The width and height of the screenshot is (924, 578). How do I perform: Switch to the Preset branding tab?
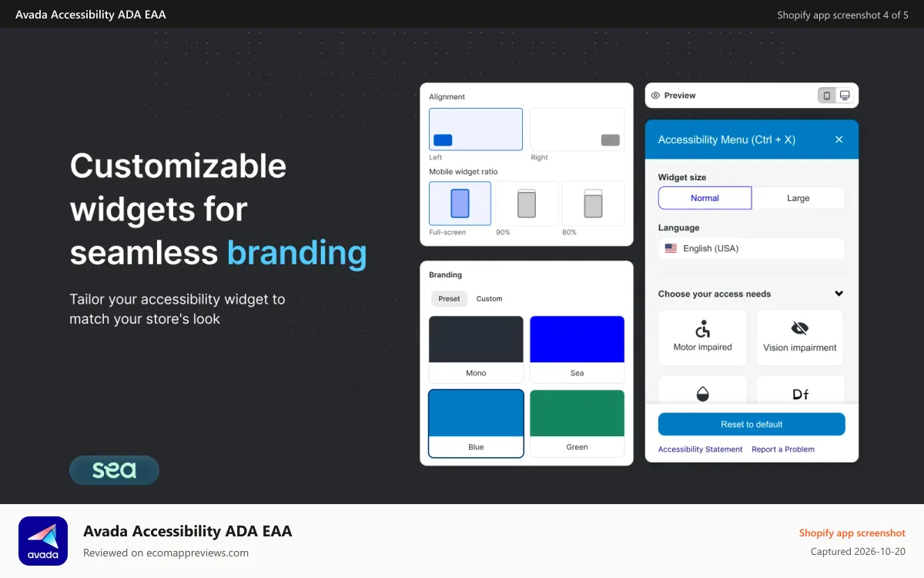pyautogui.click(x=449, y=299)
